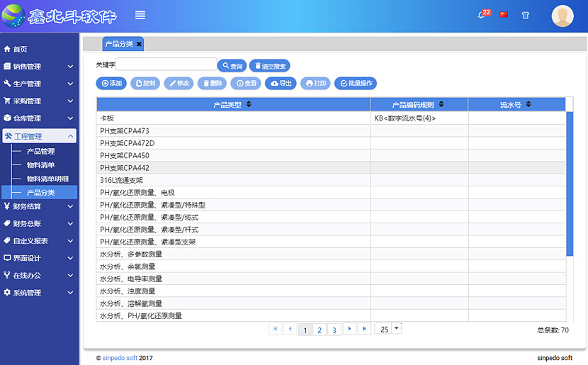This screenshot has width=588, height=365.
Task: Open 产品管理 submenu item
Action: (x=40, y=151)
